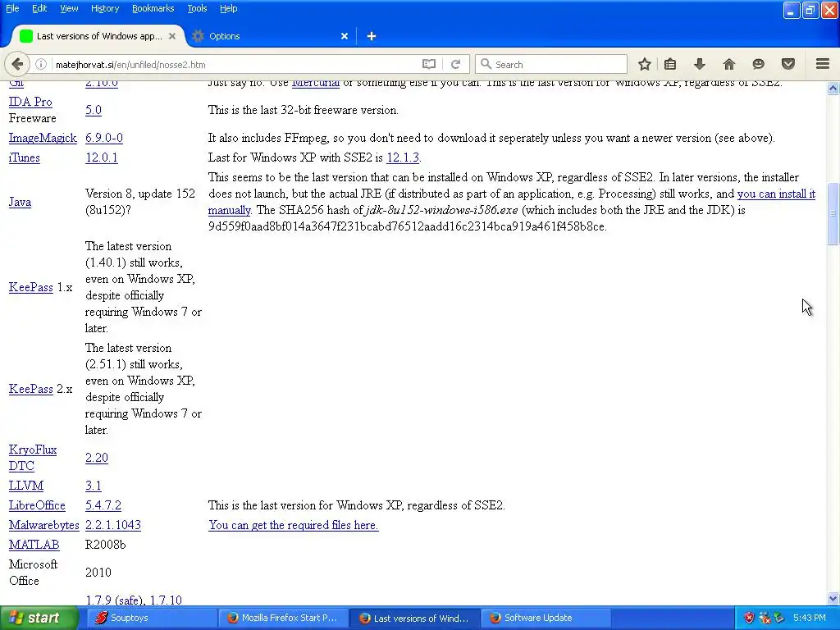Viewport: 840px width, 630px height.
Task: Open version 5.0 link for IDA Pro
Action: [94, 110]
